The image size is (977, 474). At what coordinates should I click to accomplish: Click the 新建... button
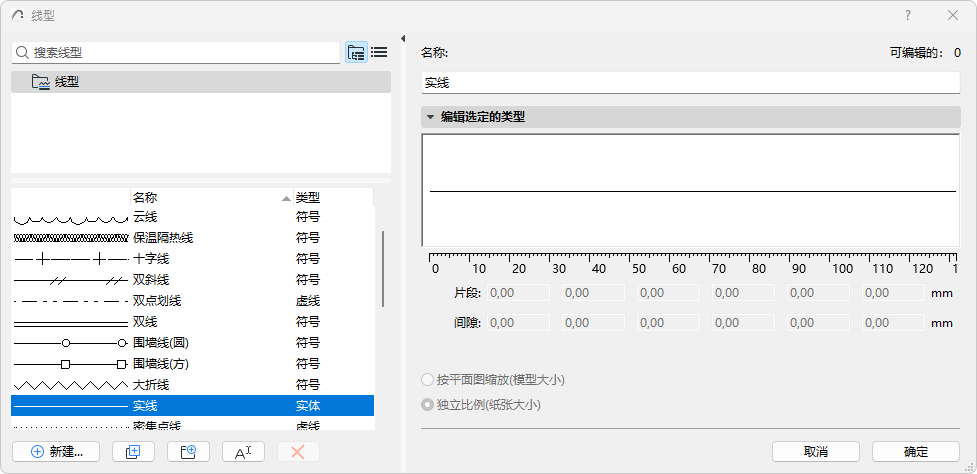(x=56, y=452)
